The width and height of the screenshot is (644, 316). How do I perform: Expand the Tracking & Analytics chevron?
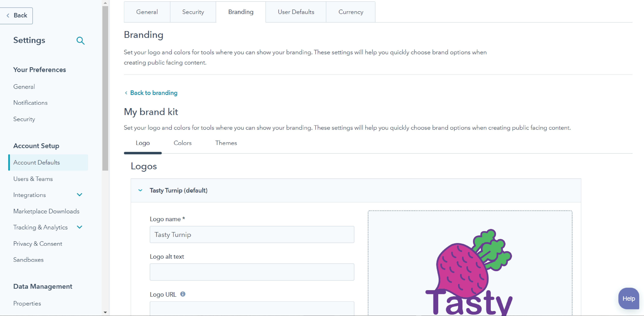click(79, 227)
